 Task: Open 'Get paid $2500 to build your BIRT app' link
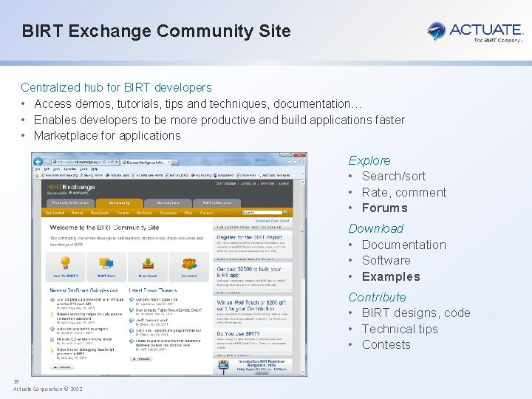[x=249, y=272]
